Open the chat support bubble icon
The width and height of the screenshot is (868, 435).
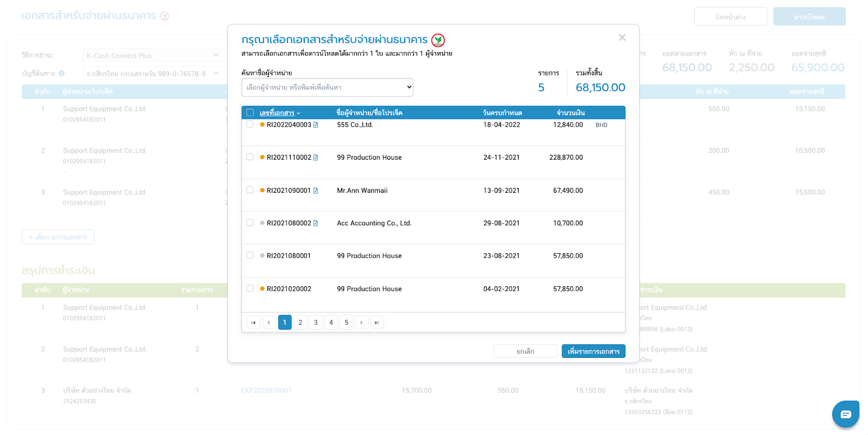point(845,414)
